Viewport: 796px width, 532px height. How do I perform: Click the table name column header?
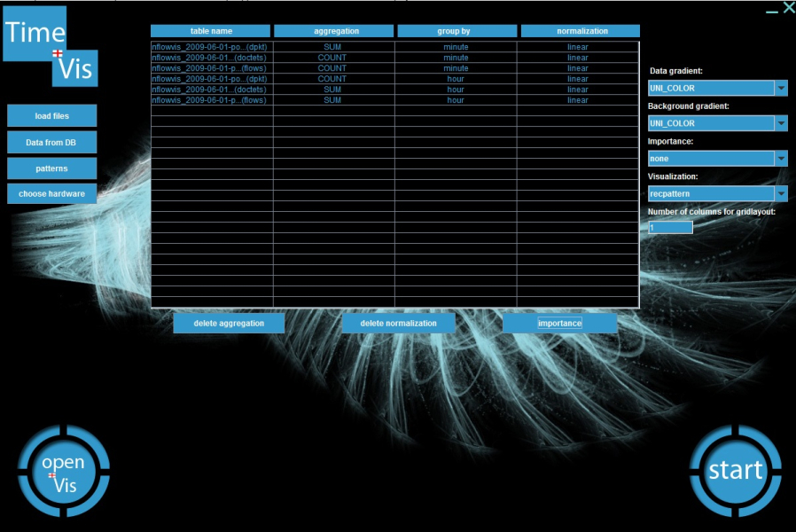[211, 31]
